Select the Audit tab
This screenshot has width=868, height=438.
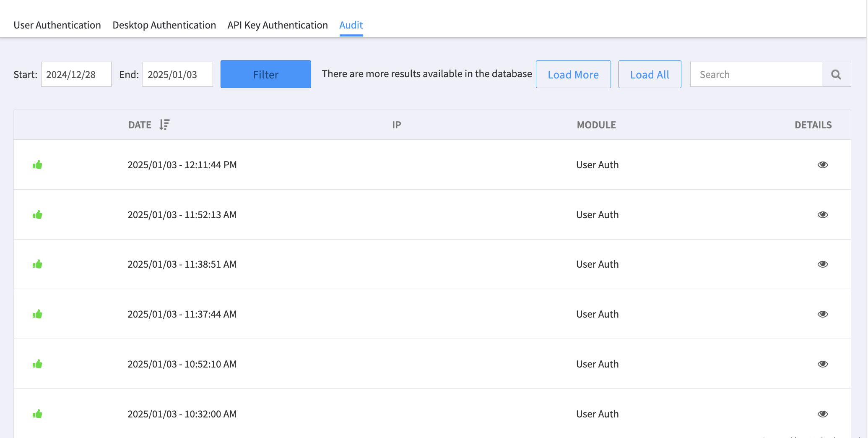click(351, 25)
